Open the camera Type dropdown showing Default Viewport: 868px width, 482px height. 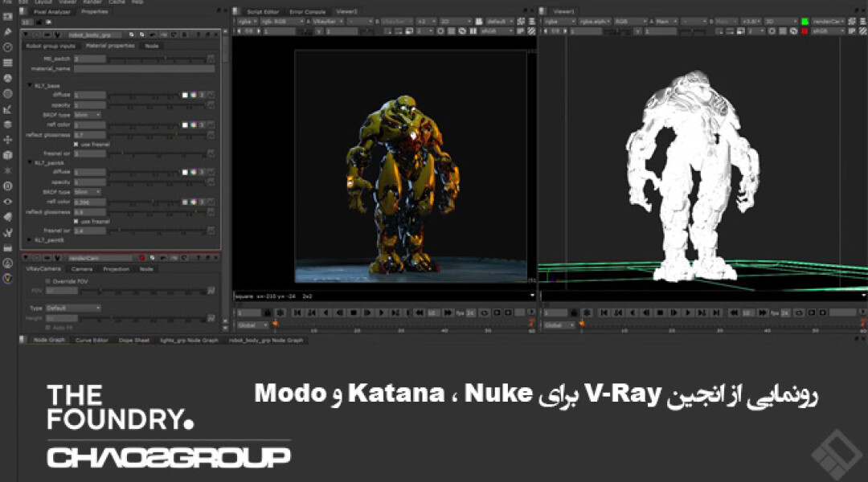pos(72,307)
